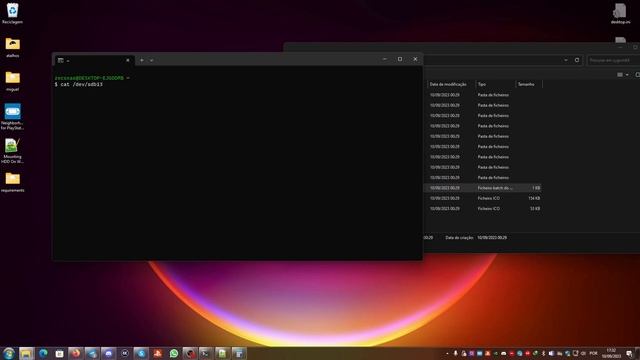
Task: Select the desktop.ini file icon
Action: (x=620, y=13)
